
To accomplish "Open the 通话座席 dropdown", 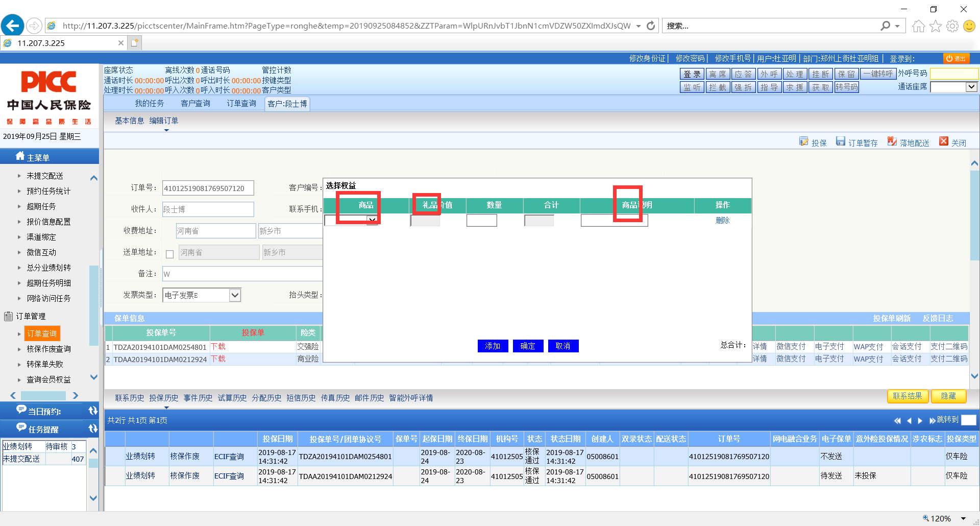I will 971,87.
